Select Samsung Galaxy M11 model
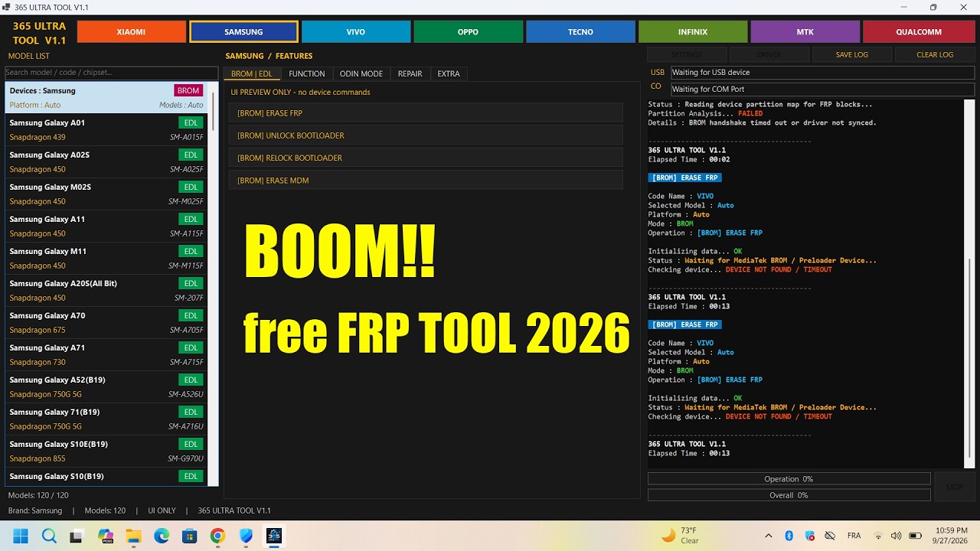The image size is (980, 551). (x=106, y=258)
